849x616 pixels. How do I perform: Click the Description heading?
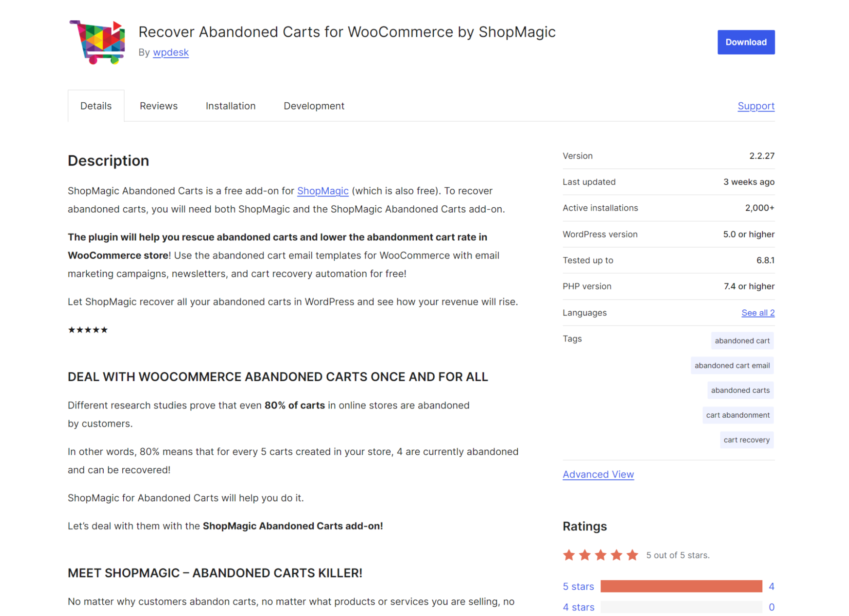108,160
